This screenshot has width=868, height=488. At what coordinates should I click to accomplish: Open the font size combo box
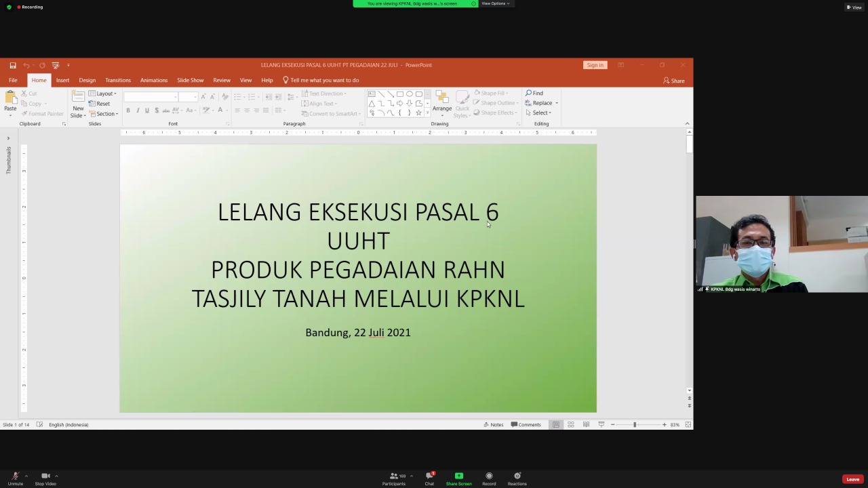point(188,97)
